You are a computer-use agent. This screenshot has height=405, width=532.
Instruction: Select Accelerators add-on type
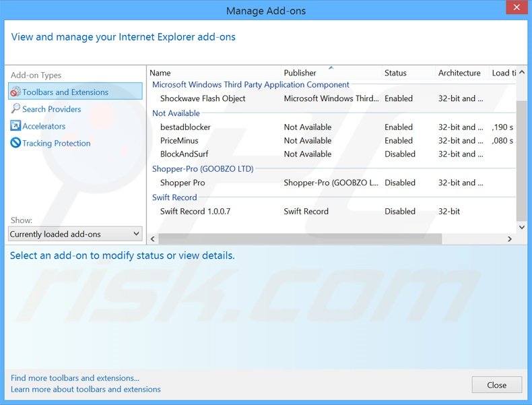[x=44, y=126]
